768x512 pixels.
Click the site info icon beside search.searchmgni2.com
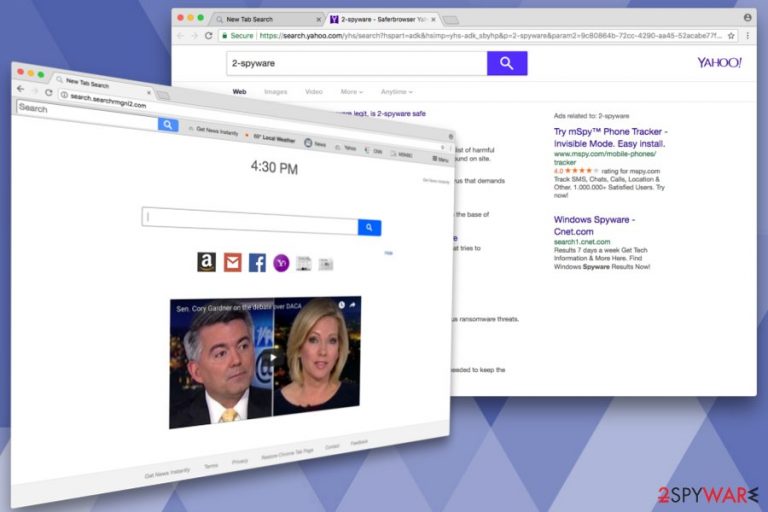(x=64, y=95)
